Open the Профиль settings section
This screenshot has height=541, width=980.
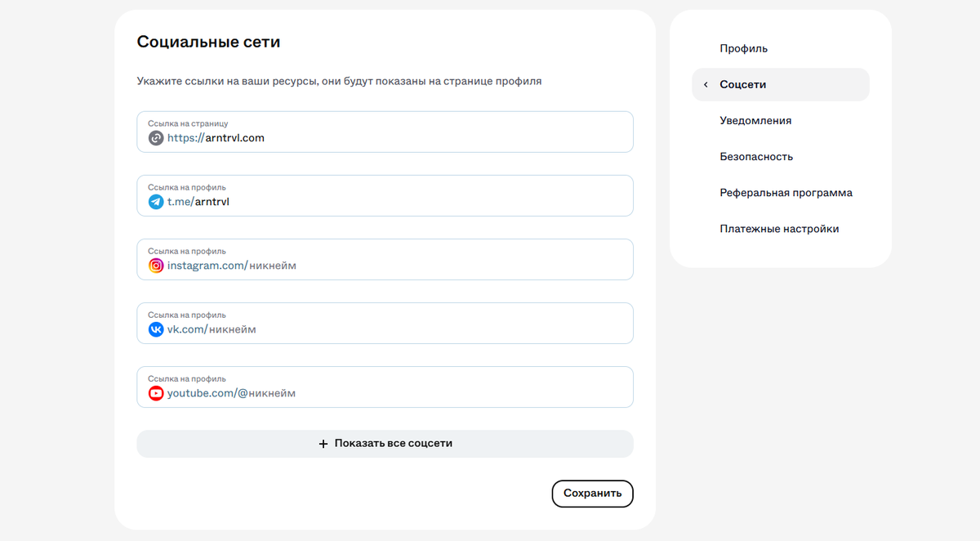pyautogui.click(x=743, y=48)
